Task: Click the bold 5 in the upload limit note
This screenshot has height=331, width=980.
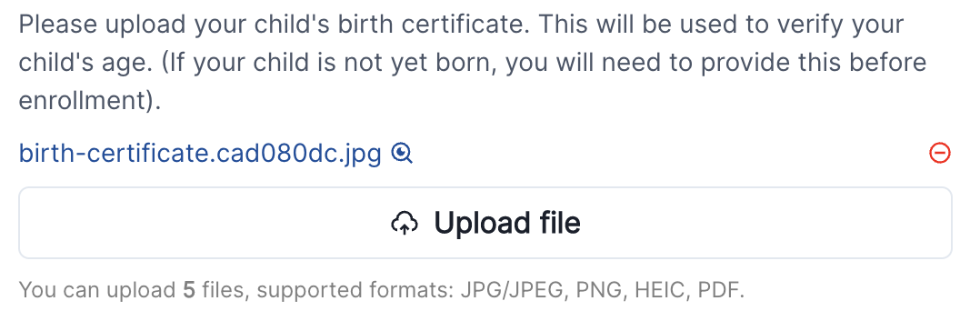Action: [189, 290]
